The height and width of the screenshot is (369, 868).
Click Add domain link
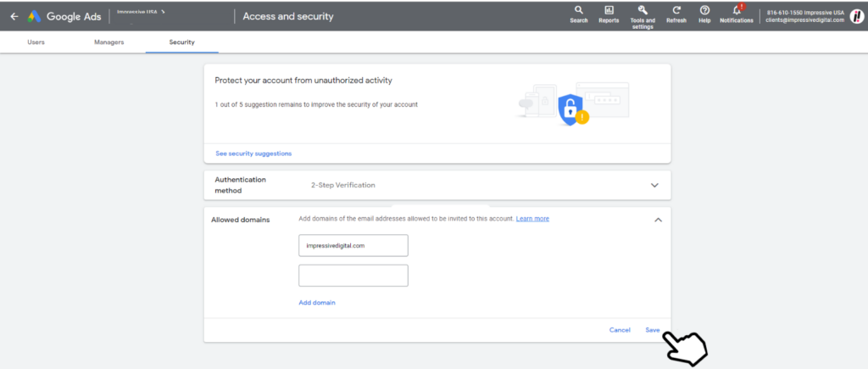tap(317, 303)
